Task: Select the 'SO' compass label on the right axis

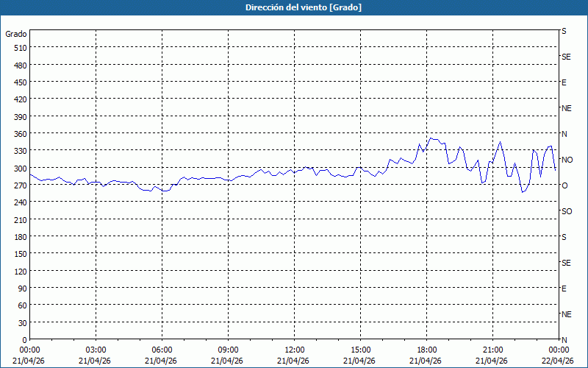Action: (566, 211)
